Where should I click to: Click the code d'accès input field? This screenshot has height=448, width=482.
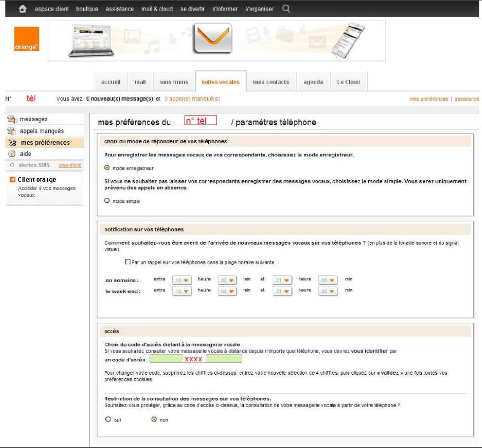[x=195, y=359]
